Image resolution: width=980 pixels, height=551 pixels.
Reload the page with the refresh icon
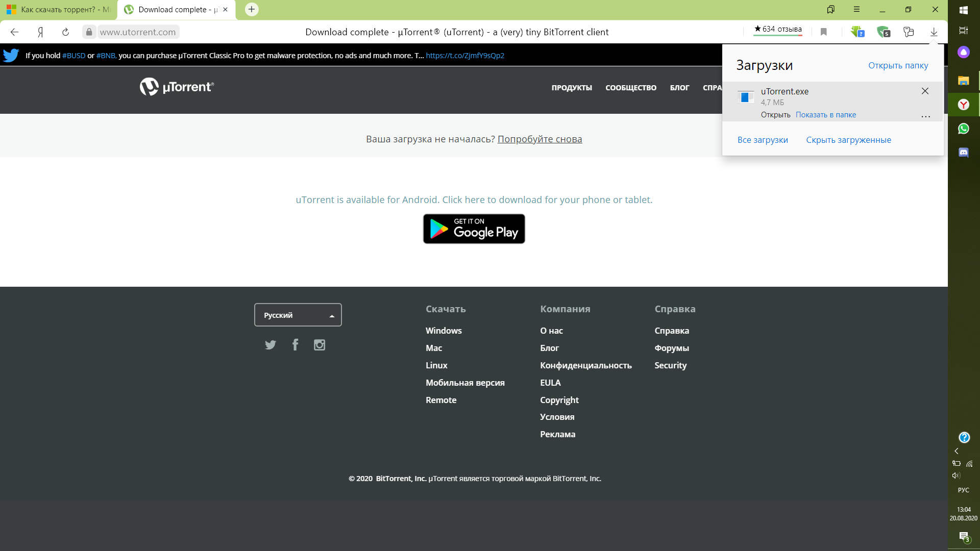tap(65, 32)
